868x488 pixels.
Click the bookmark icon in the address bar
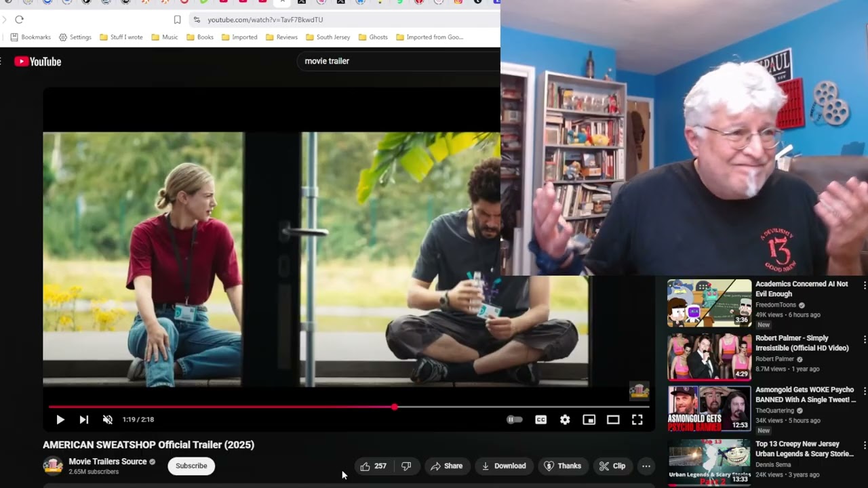[x=177, y=20]
